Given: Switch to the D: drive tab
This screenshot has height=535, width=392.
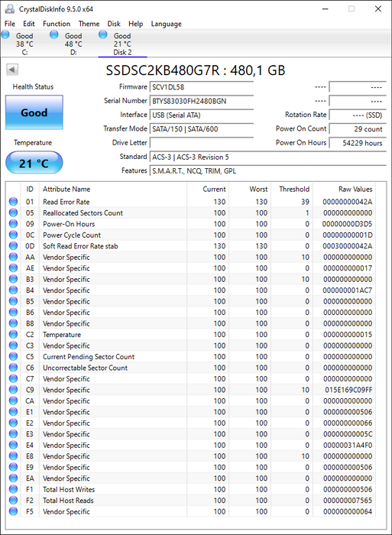Looking at the screenshot, I should click(x=73, y=44).
